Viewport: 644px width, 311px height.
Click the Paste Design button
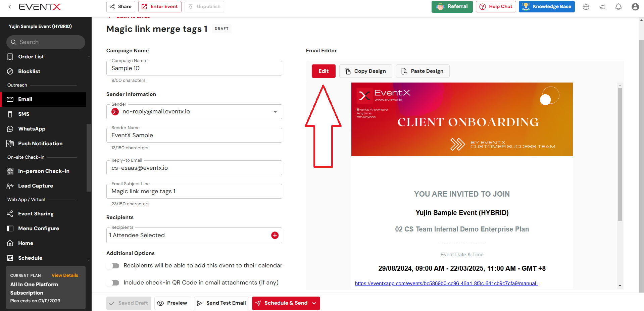tap(423, 71)
